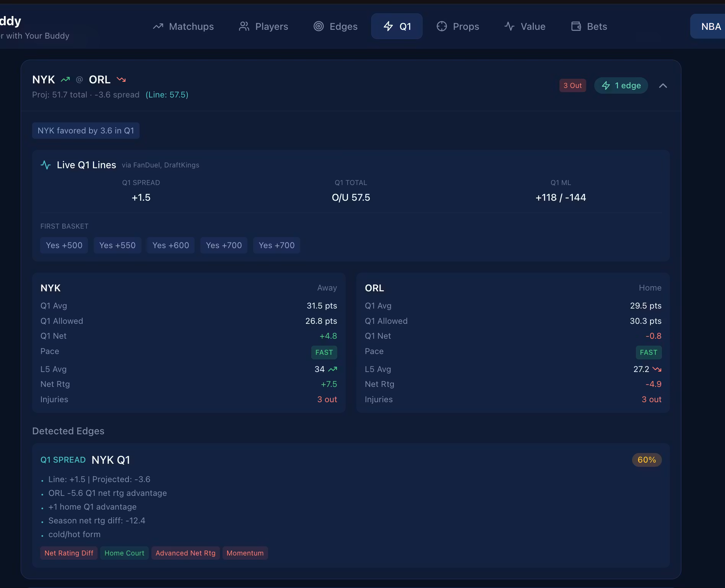
Task: Open the Props tab
Action: (458, 26)
